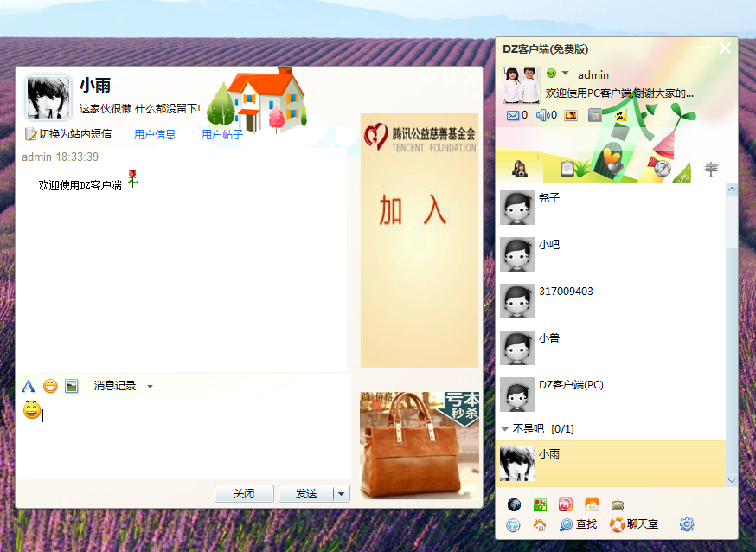
Task: Switch to 用户帖子 view
Action: (x=222, y=134)
